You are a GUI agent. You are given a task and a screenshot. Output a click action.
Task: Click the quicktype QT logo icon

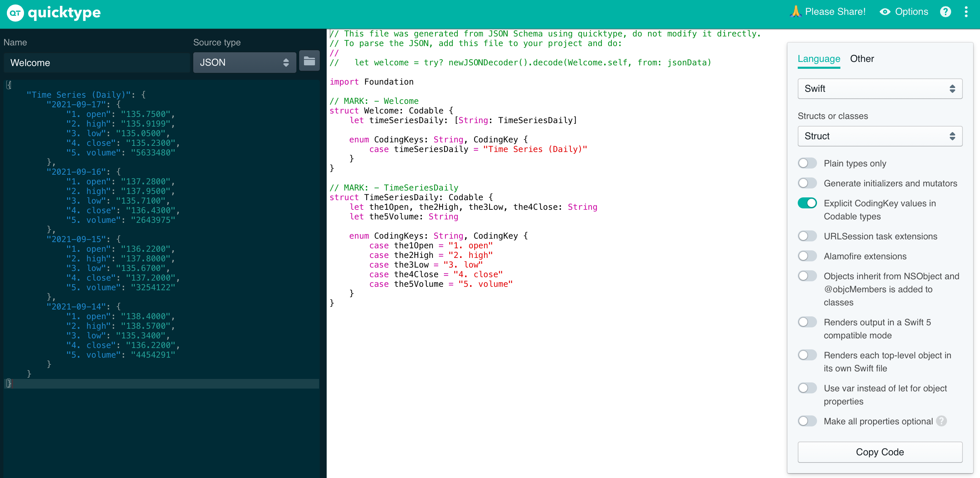coord(15,13)
